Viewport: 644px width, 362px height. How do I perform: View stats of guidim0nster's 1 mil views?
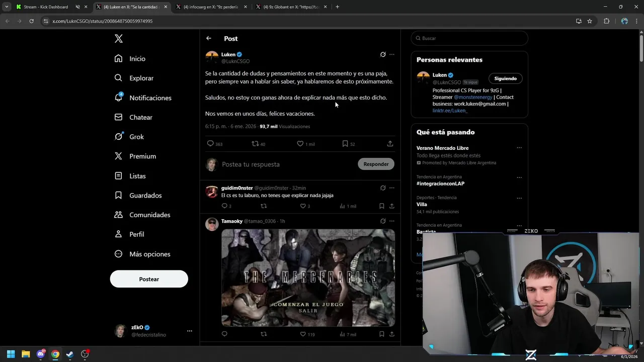(348, 206)
